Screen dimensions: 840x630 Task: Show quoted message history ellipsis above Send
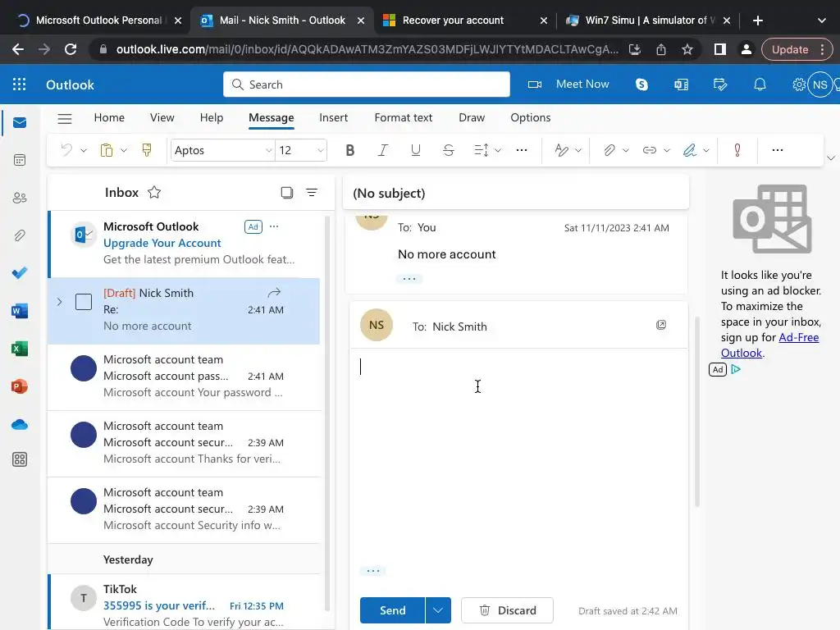(x=373, y=571)
